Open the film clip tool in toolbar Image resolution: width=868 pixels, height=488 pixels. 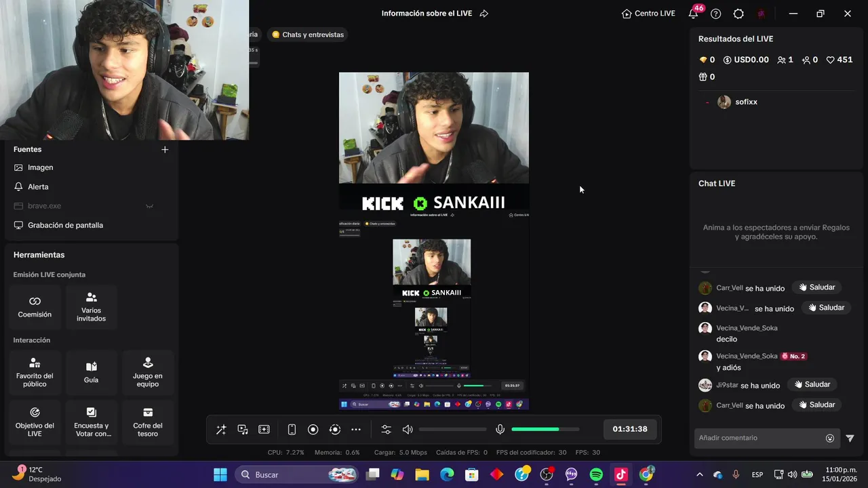tap(264, 430)
